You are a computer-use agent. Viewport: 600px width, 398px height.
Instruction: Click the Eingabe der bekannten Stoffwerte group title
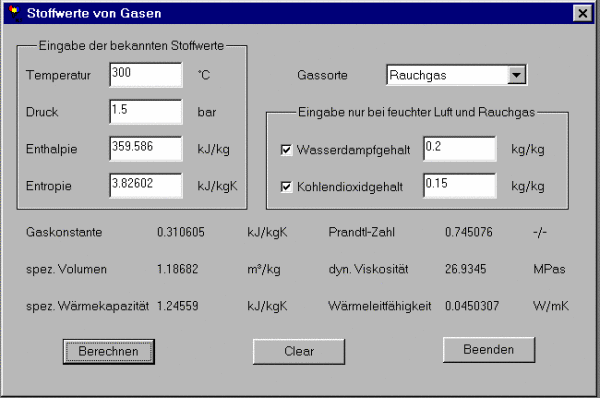(x=131, y=46)
